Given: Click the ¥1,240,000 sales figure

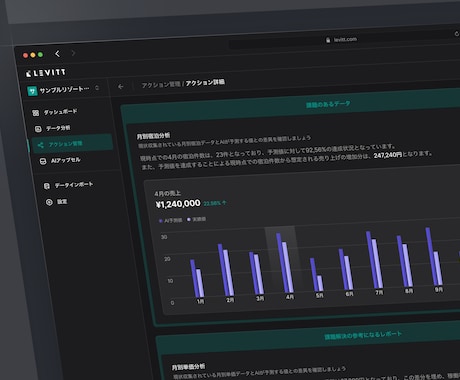Looking at the screenshot, I should pos(178,204).
